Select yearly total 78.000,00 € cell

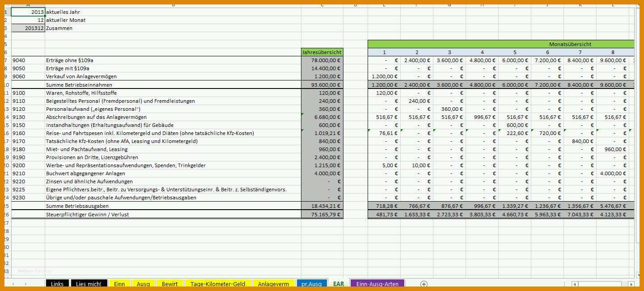tap(322, 60)
